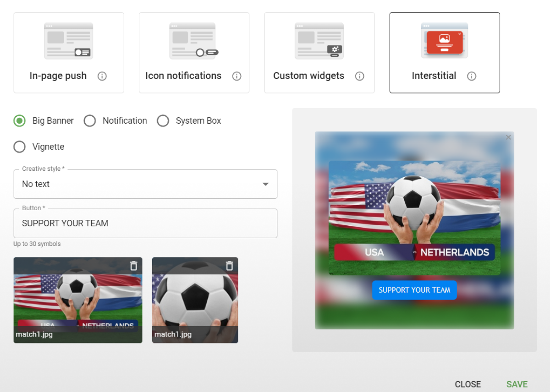Click the SUPPORT YOUR TEAM preview button
The height and width of the screenshot is (392, 550).
tap(414, 290)
